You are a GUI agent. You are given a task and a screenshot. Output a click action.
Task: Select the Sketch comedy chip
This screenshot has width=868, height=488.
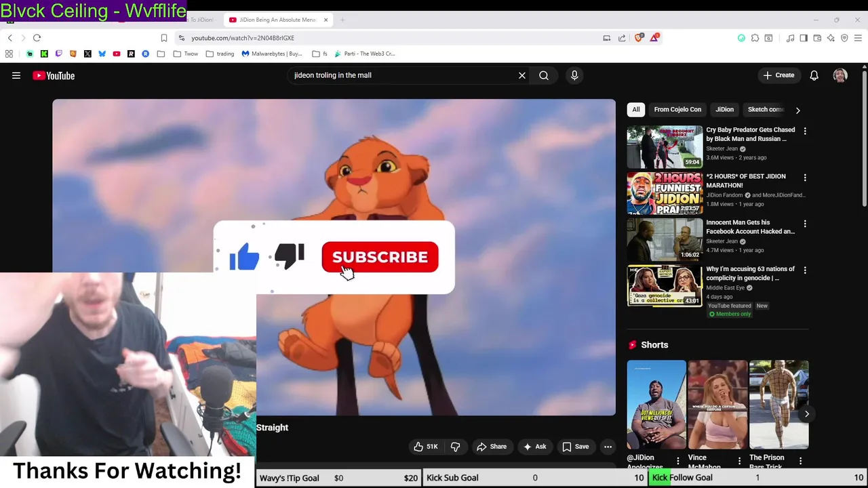point(765,109)
